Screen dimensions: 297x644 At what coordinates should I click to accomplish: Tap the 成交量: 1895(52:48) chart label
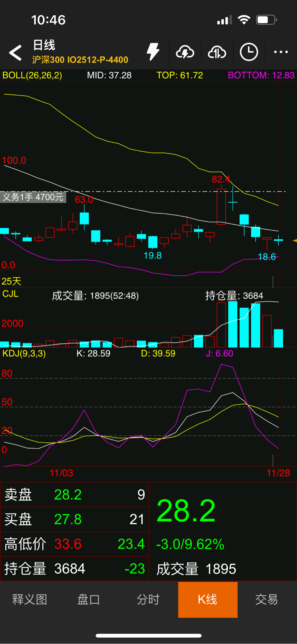pyautogui.click(x=95, y=296)
